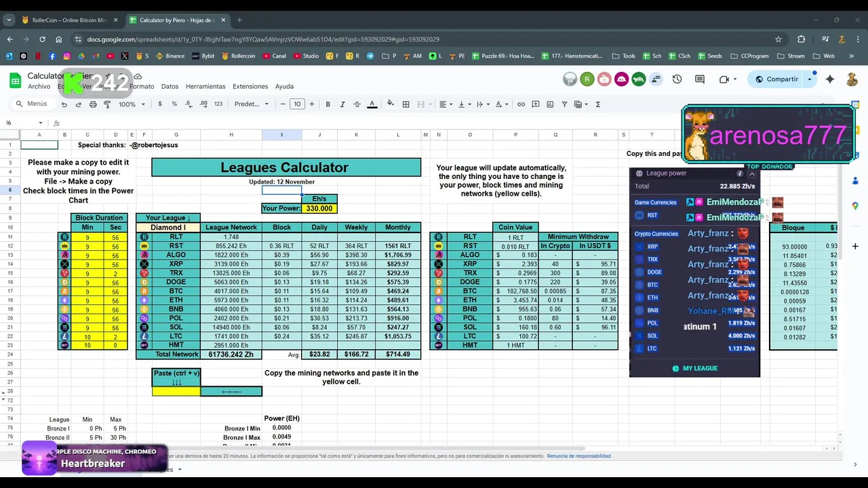Open the filter views dropdown
Viewport: 868px width, 488px height.
pyautogui.click(x=581, y=104)
